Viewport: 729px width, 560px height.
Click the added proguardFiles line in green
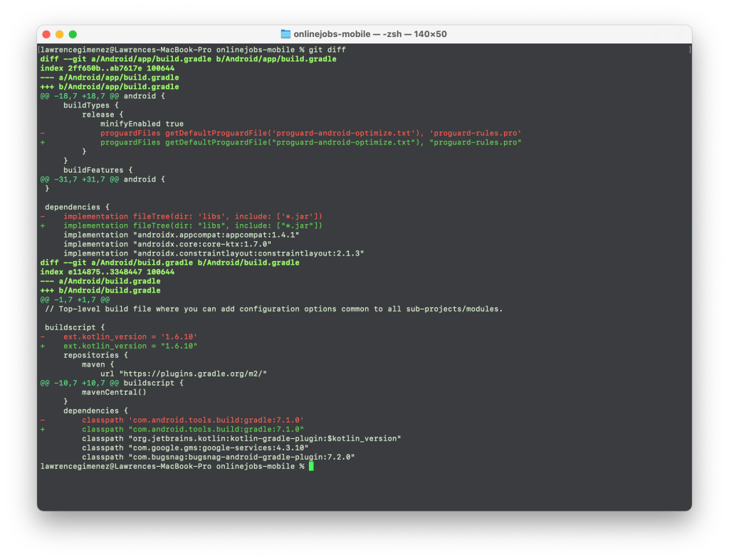[x=310, y=142]
